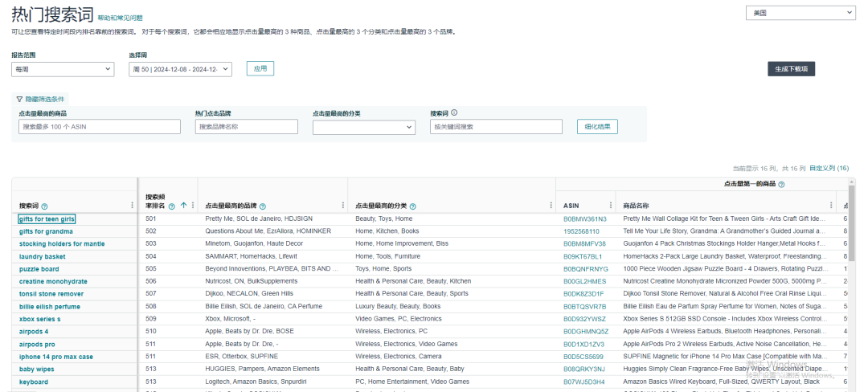Open the 报告范围 dropdown showing 每周

[x=63, y=69]
